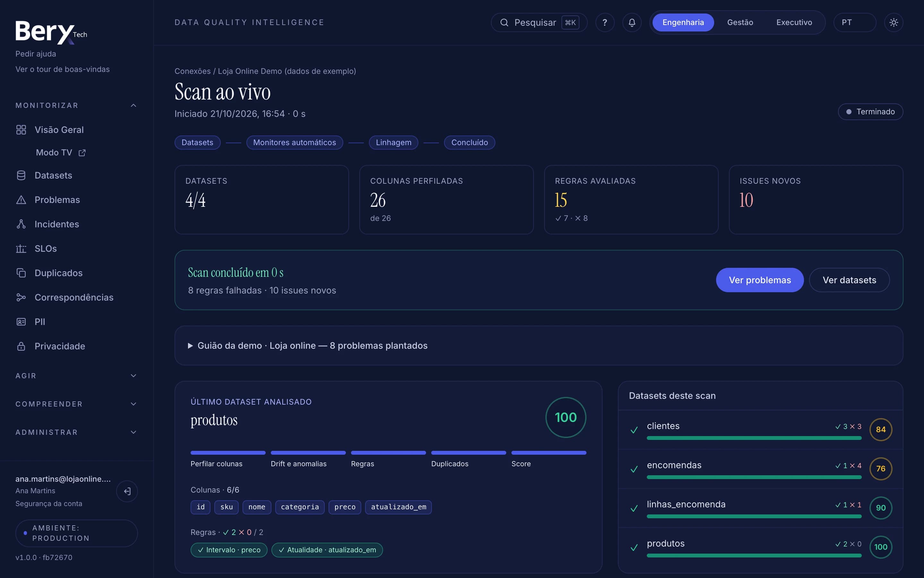The height and width of the screenshot is (578, 924).
Task: Click the Ver problemas button
Action: click(x=759, y=280)
